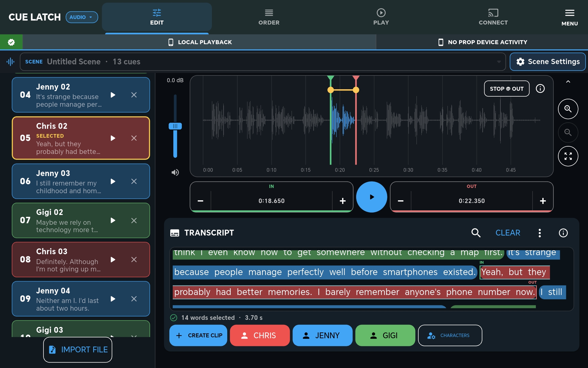
Task: Open the AUDIO mode dropdown
Action: point(82,17)
